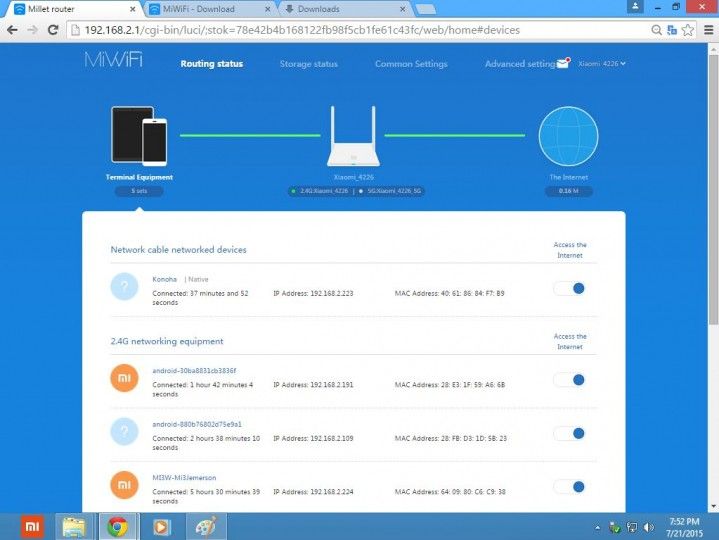Click 'IP Address: 192.168.2.223' text
Screen dimensions: 719x540
pyautogui.click(x=313, y=293)
